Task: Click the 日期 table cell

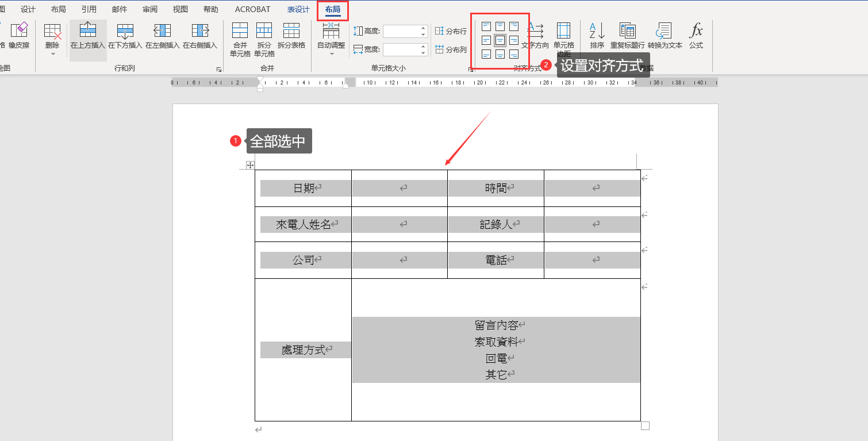Action: [303, 188]
